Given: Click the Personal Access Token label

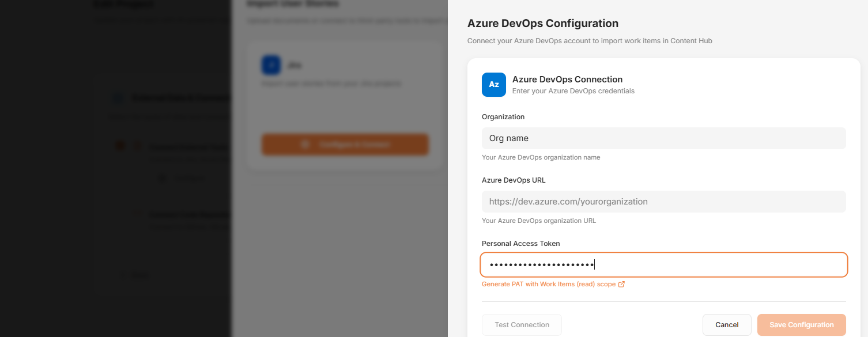Looking at the screenshot, I should [520, 244].
